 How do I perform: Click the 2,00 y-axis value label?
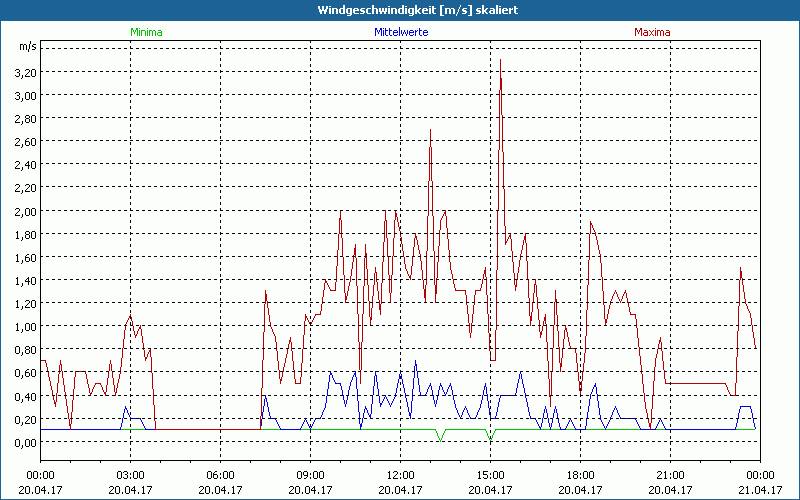pyautogui.click(x=25, y=211)
